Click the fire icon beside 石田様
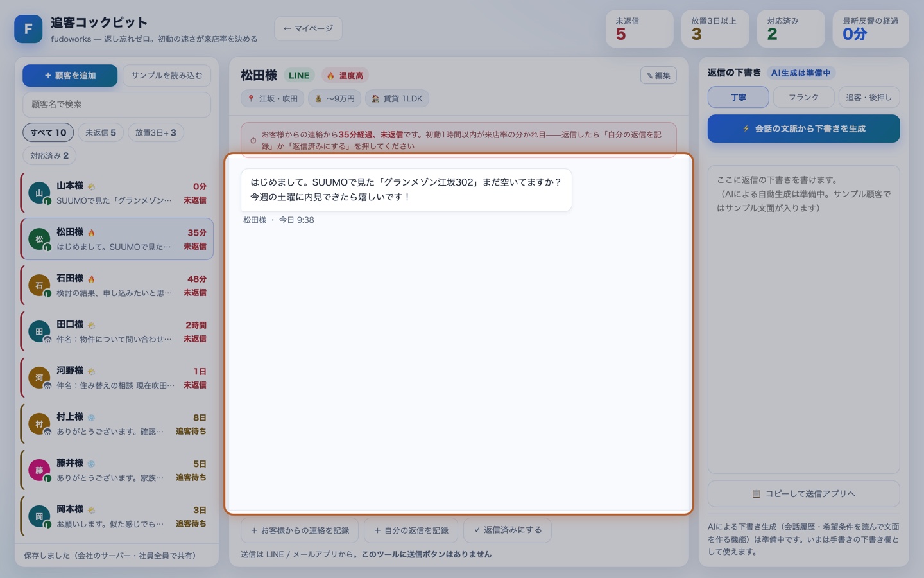This screenshot has height=578, width=924. (91, 279)
